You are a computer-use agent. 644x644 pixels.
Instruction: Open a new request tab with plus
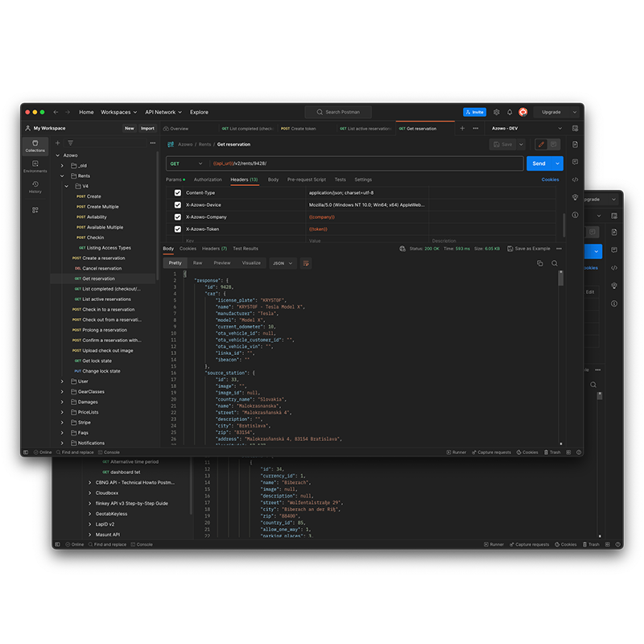(462, 128)
